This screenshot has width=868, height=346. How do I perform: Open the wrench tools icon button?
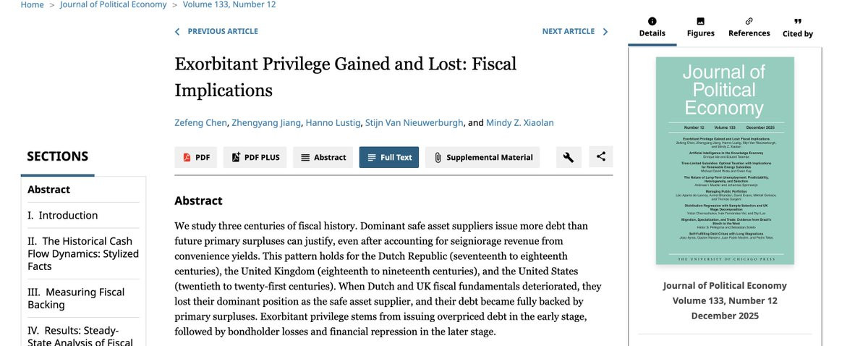pyautogui.click(x=569, y=157)
